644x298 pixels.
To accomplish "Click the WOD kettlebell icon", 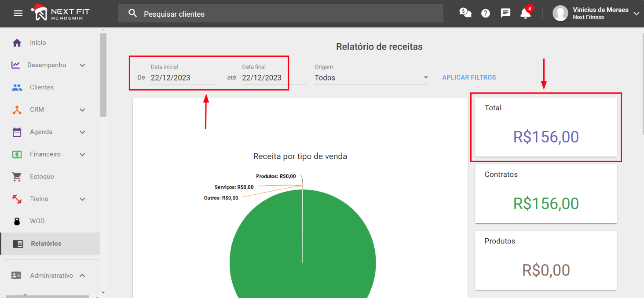I will click(x=17, y=221).
